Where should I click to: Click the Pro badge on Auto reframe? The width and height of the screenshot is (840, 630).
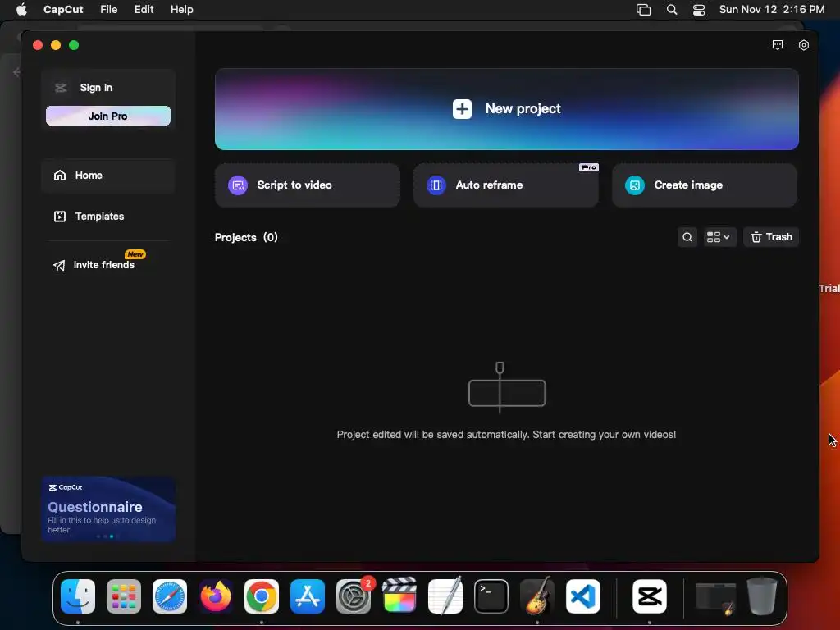[x=589, y=167]
